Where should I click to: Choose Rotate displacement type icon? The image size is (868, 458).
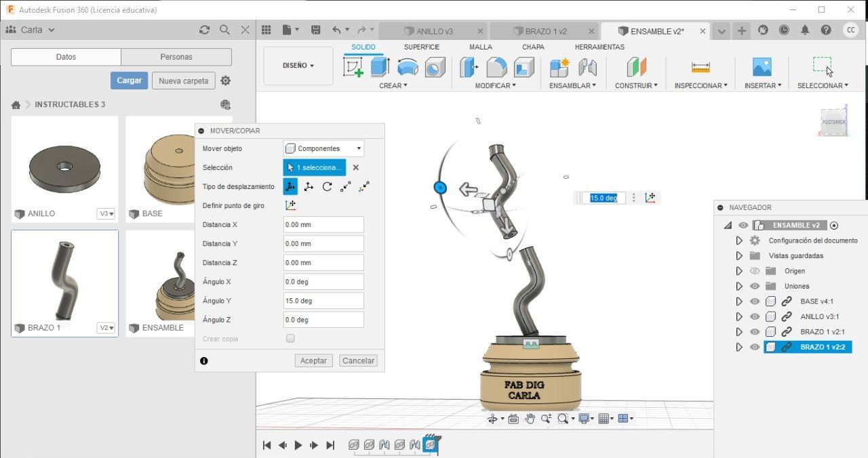click(x=327, y=186)
